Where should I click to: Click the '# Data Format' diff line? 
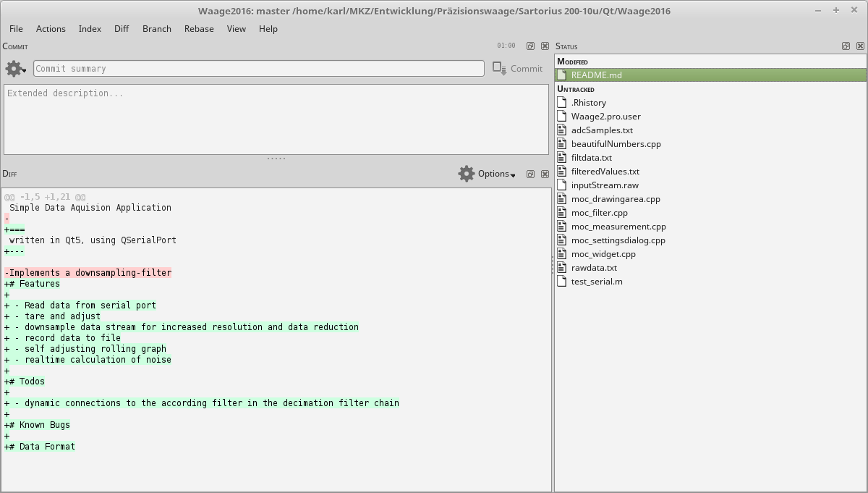click(40, 447)
